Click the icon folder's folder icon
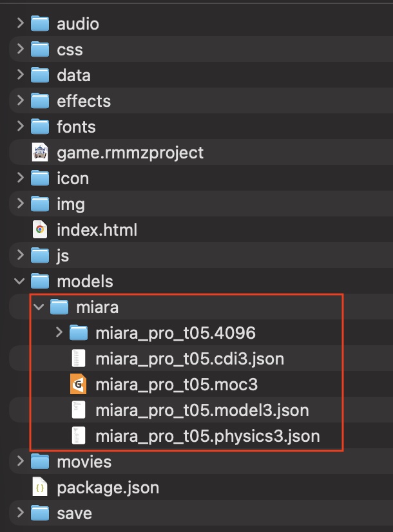Image resolution: width=393 pixels, height=532 pixels. point(40,178)
